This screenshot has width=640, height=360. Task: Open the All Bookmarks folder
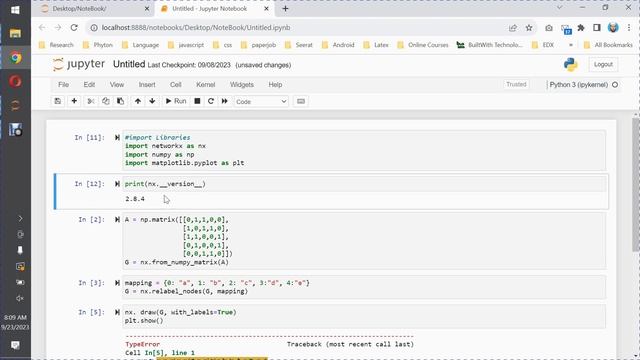608,45
